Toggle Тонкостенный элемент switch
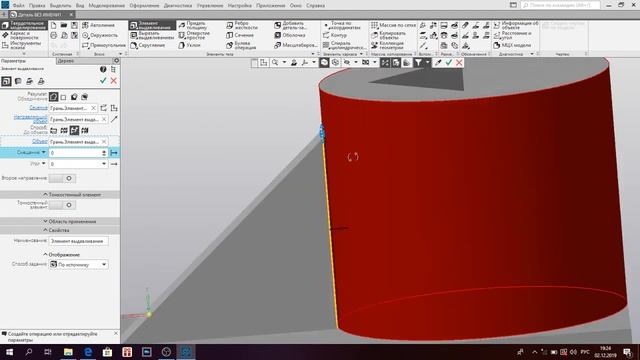Screen dimensions: 640x360 62,205
